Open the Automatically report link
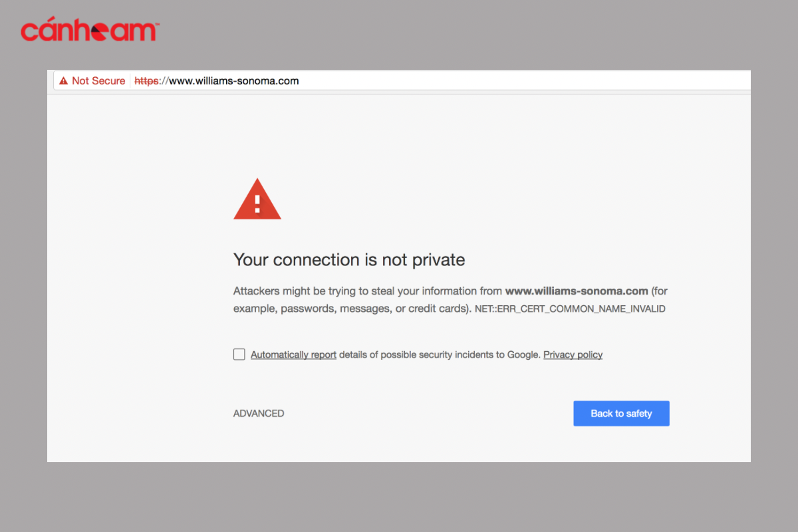798x532 pixels. point(293,355)
